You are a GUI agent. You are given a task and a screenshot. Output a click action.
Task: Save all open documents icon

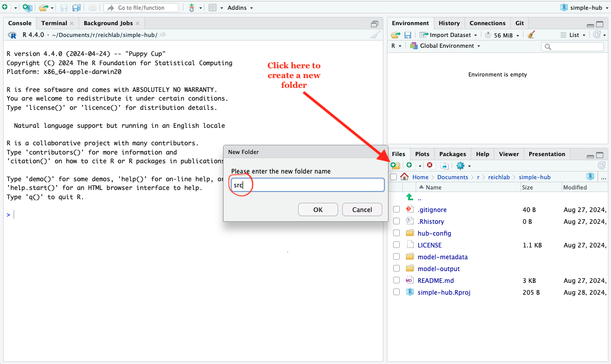77,8
